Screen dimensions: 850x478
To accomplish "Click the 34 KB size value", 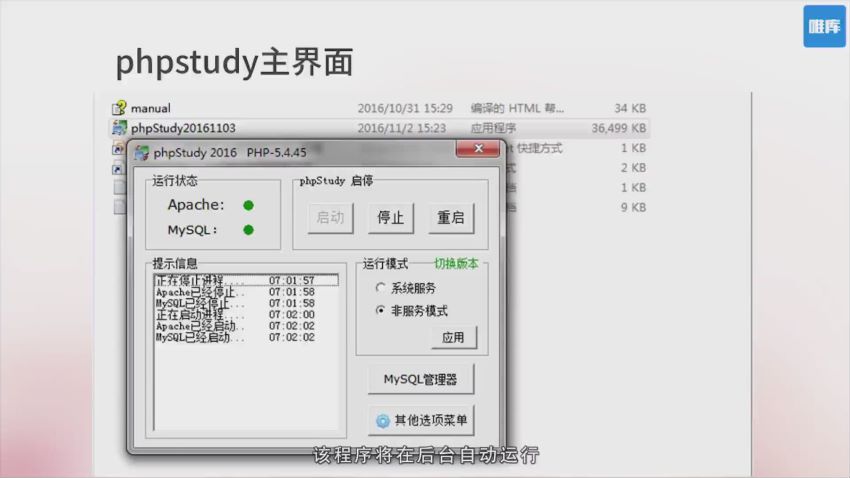I will [x=630, y=108].
